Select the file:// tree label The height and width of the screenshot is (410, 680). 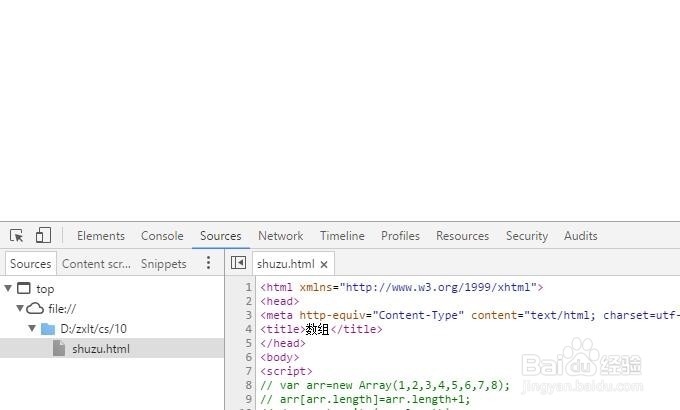point(62,308)
